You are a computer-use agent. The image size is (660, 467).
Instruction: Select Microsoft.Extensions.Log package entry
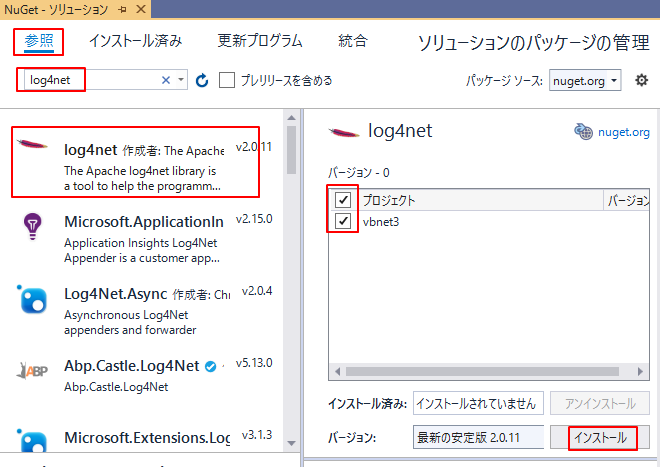pyautogui.click(x=142, y=438)
